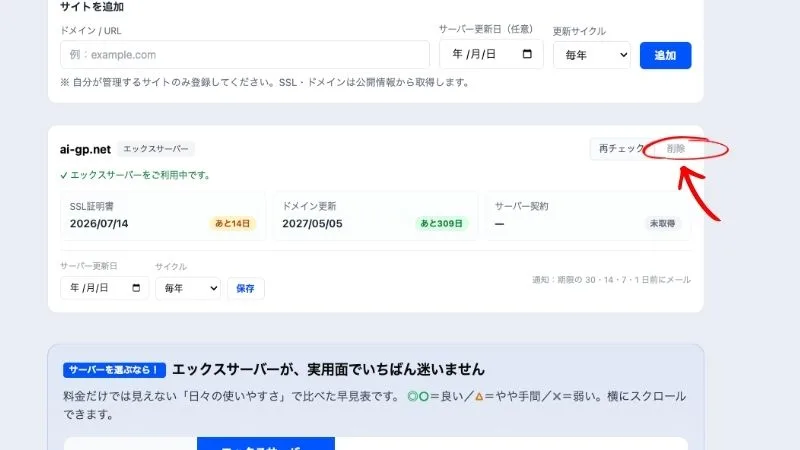
Task: Select the ai-gp.net domain title
Action: [x=85, y=149]
